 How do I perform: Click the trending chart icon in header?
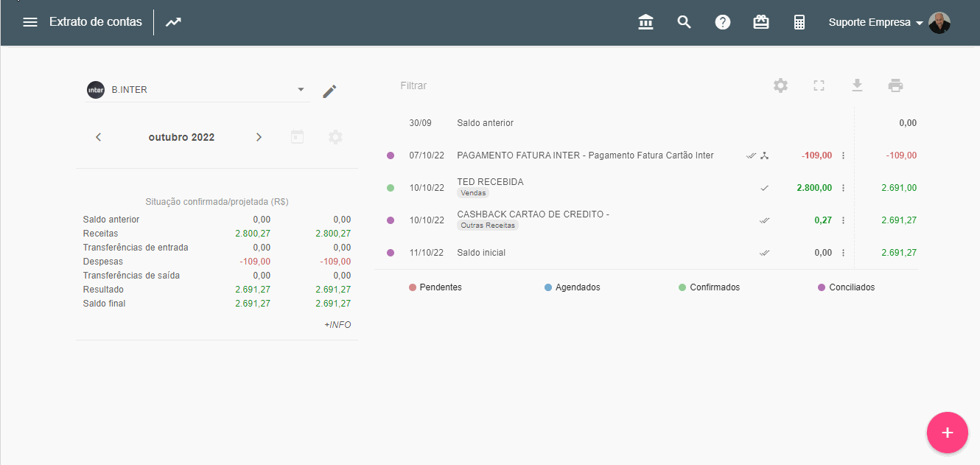tap(173, 22)
